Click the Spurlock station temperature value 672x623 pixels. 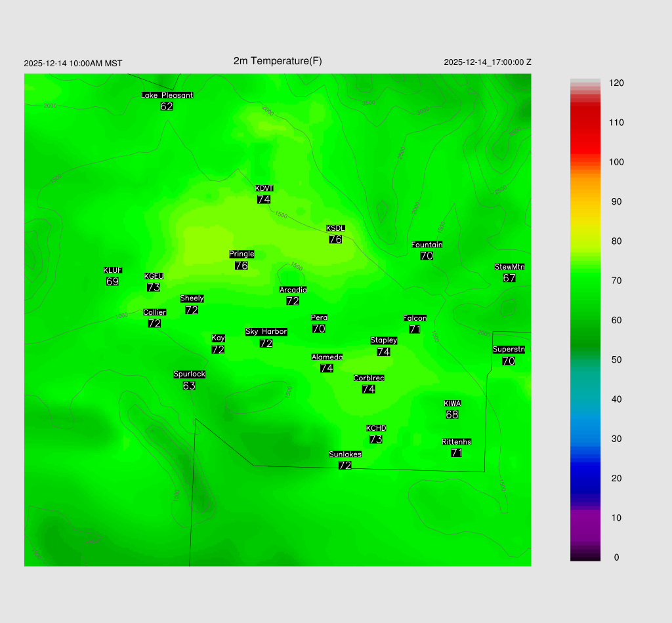point(189,386)
